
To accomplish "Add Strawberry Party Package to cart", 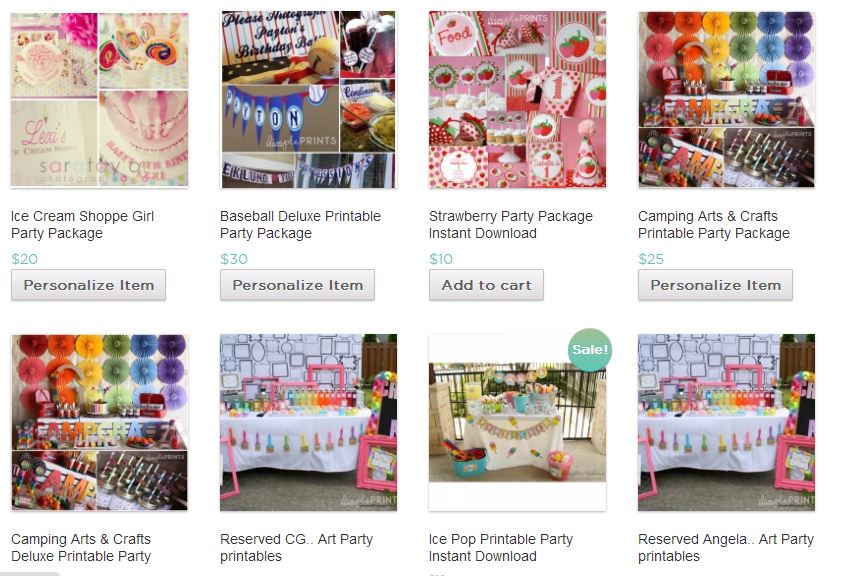I will [486, 285].
